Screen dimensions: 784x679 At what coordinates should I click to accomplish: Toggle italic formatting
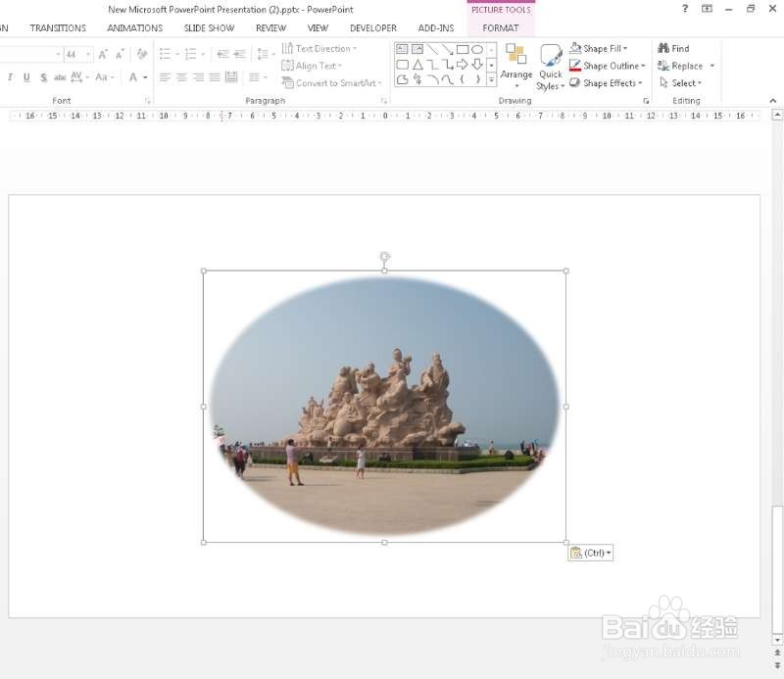coord(10,75)
